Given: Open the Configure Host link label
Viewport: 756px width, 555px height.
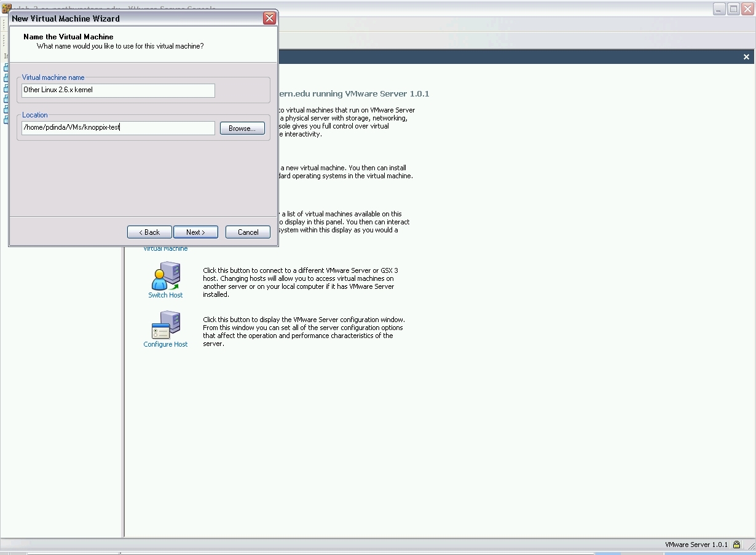Looking at the screenshot, I should tap(165, 344).
